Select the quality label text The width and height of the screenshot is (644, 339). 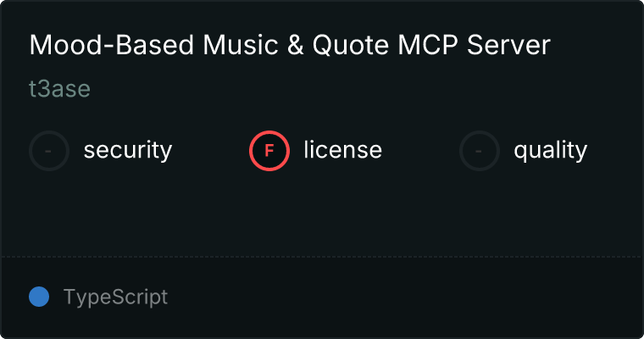pyautogui.click(x=551, y=150)
